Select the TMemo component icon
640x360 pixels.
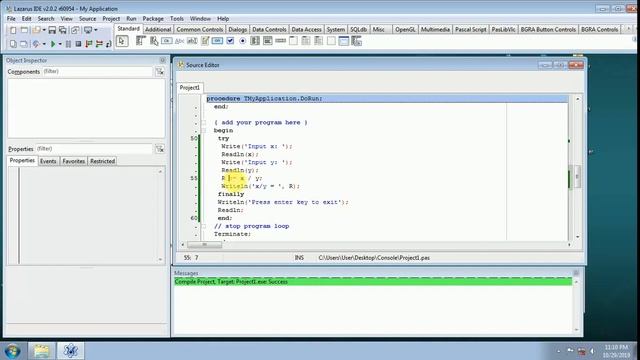(204, 41)
